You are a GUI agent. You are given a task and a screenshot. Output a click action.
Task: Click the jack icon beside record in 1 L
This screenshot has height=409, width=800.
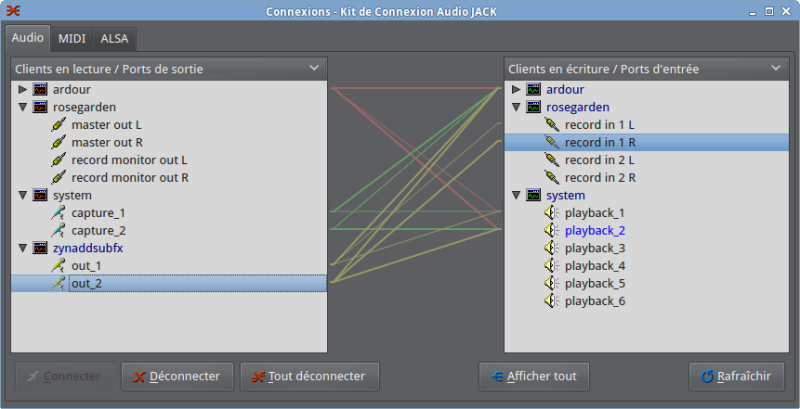(552, 125)
